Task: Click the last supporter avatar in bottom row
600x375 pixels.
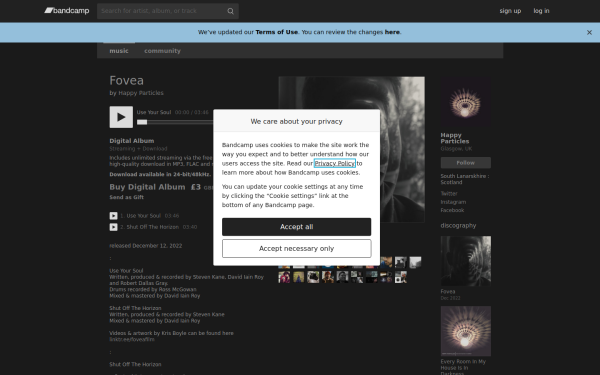Action: pos(401,277)
